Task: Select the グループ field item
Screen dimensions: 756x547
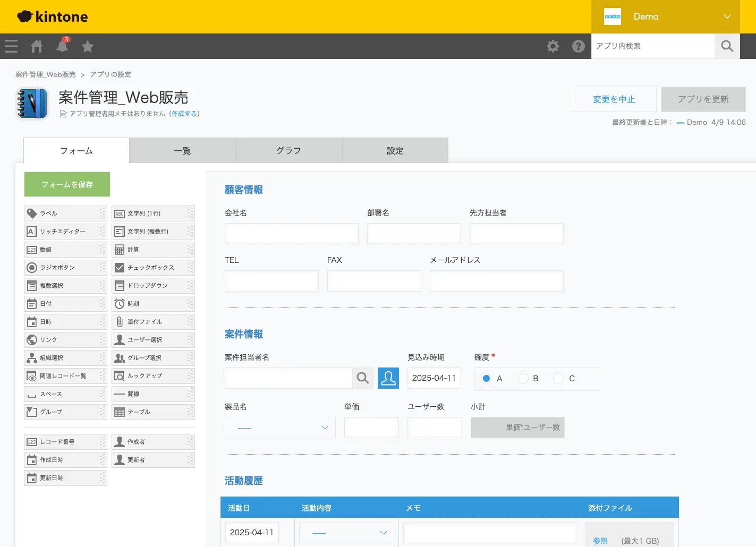Action: pyautogui.click(x=65, y=412)
